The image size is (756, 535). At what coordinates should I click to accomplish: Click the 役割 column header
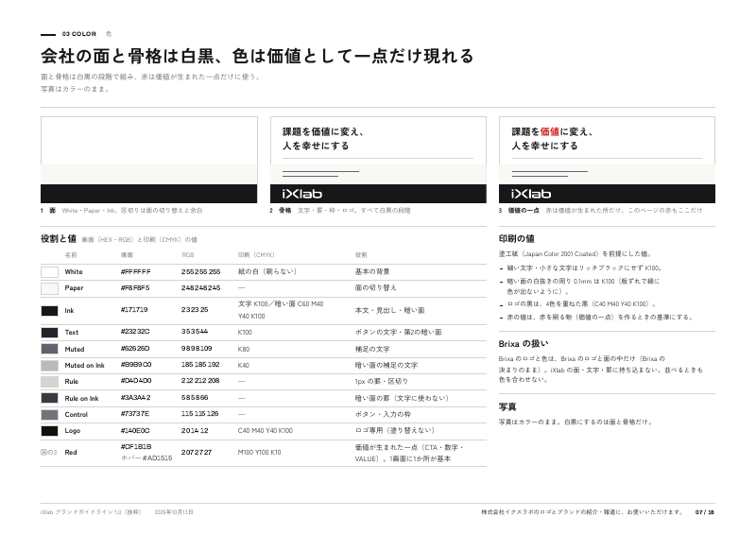click(x=361, y=255)
